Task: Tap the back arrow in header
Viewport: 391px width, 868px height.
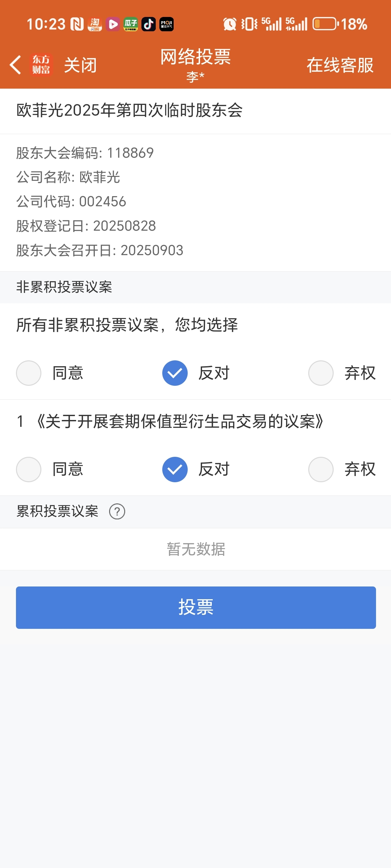Action: point(16,65)
